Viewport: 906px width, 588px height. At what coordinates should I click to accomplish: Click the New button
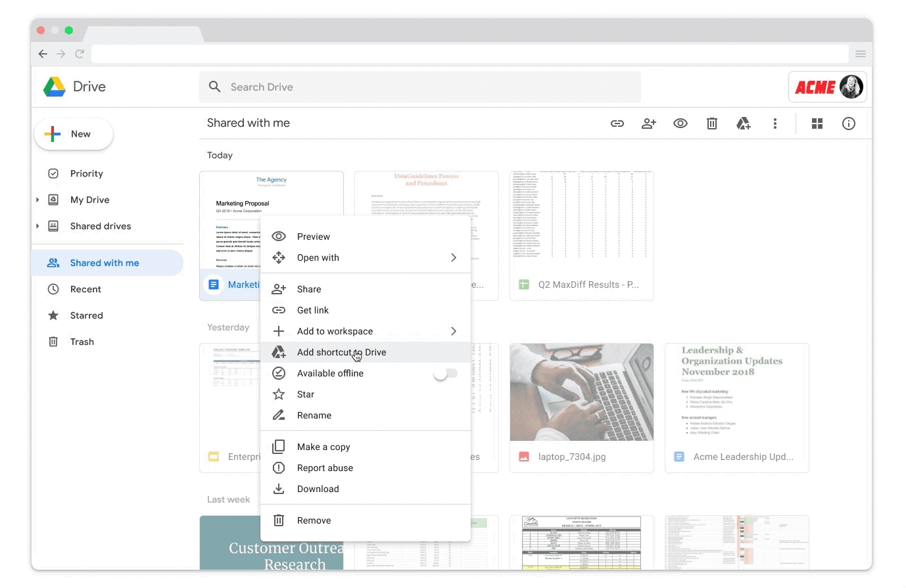point(74,134)
